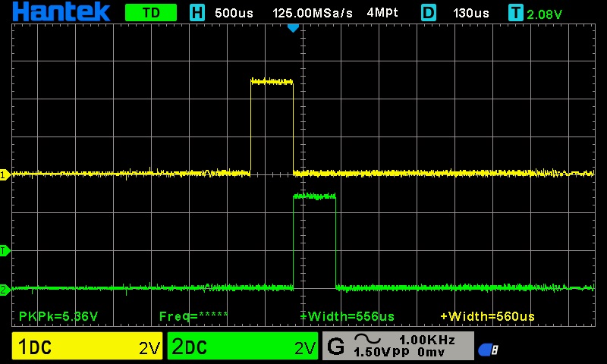Click the green T trigger level marker on left edge
Viewport: 607px width, 364px height.
click(4, 250)
